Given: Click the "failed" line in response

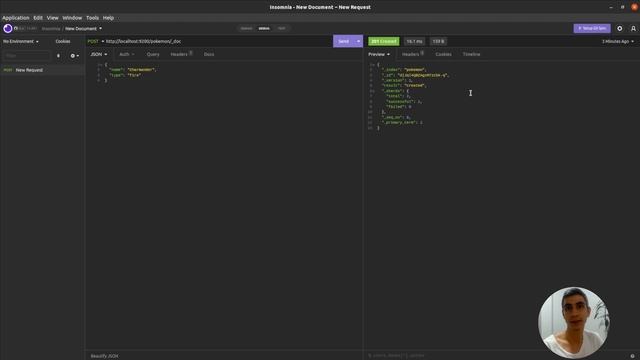Looking at the screenshot, I should [x=398, y=107].
